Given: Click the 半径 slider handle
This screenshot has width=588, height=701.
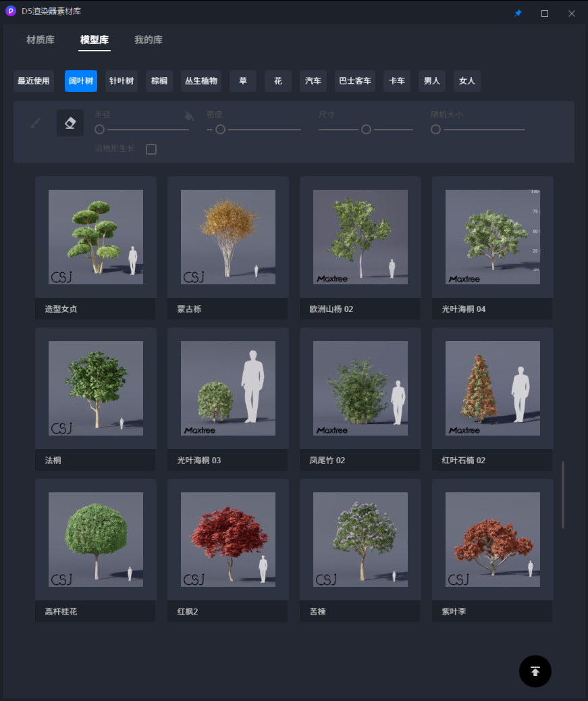Looking at the screenshot, I should point(100,129).
